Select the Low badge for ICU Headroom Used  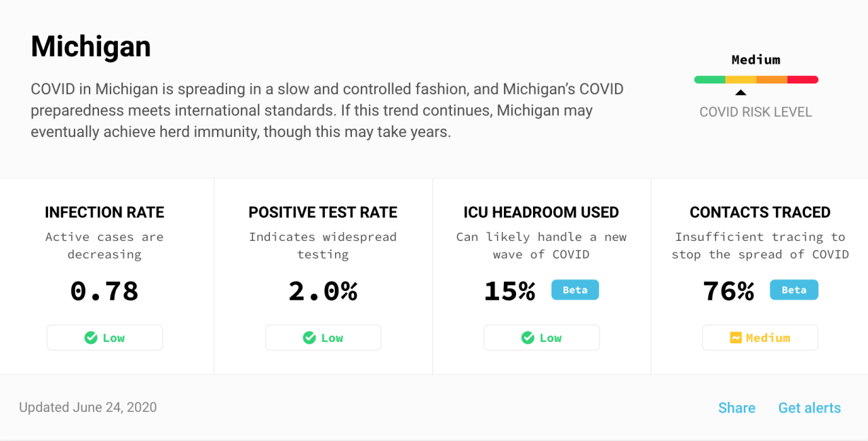542,338
